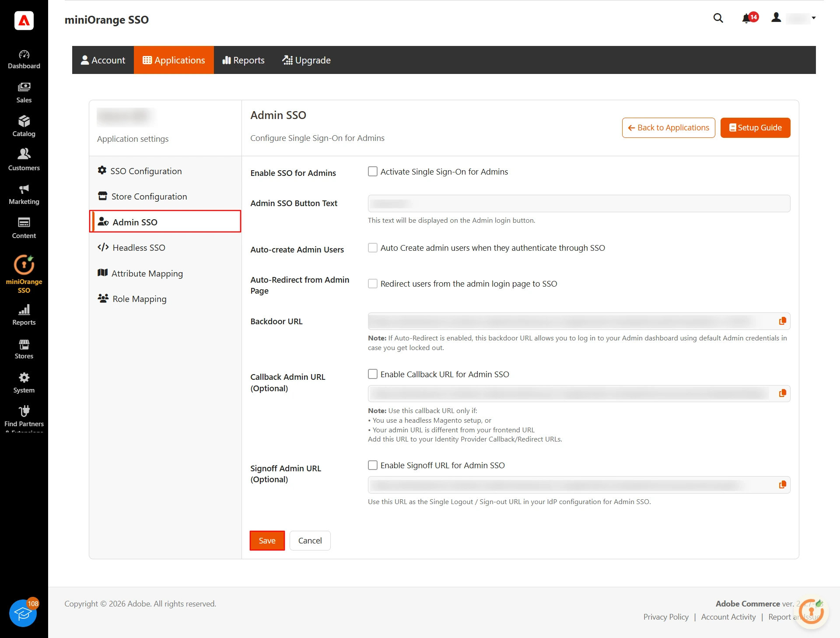Image resolution: width=840 pixels, height=638 pixels.
Task: Enable Callback URL for Admin SSO
Action: tap(373, 374)
